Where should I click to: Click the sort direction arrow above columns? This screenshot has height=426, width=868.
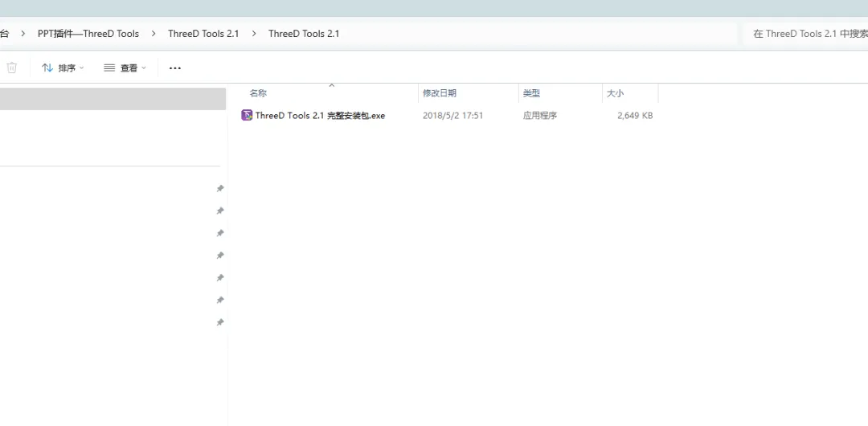pyautogui.click(x=332, y=85)
